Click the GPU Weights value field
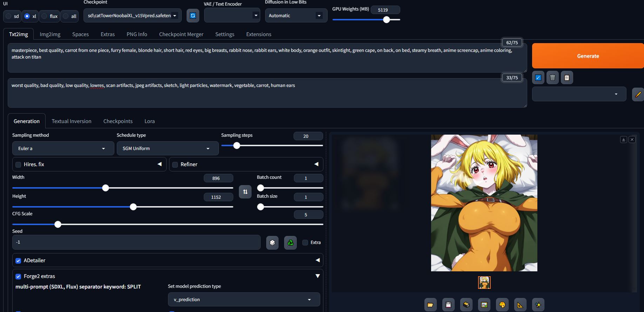 385,10
